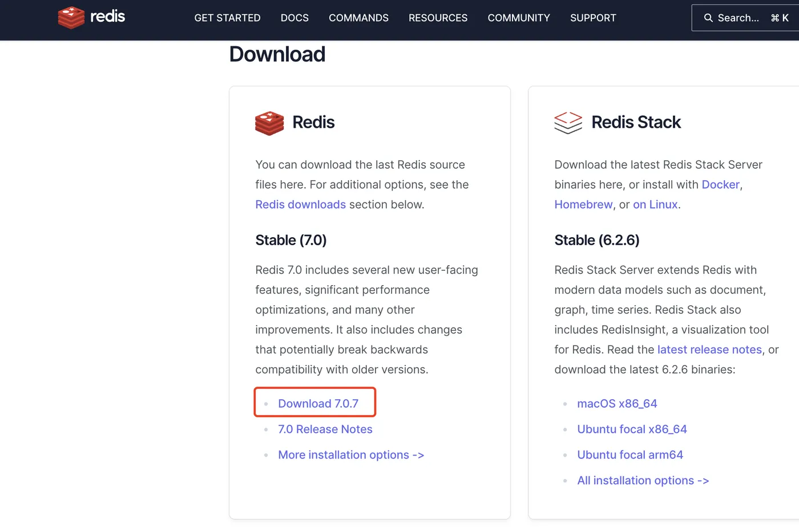The width and height of the screenshot is (799, 532).
Task: Click the Redis Stack card title
Action: (x=636, y=122)
